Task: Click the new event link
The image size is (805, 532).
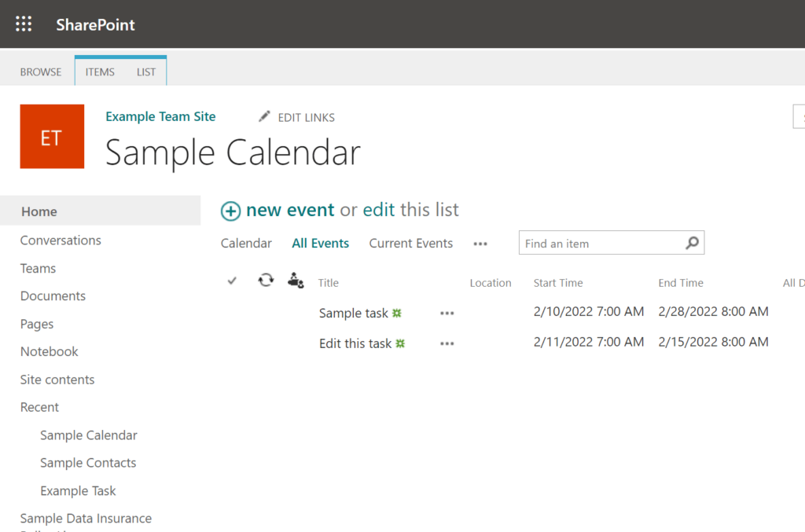Action: point(290,210)
